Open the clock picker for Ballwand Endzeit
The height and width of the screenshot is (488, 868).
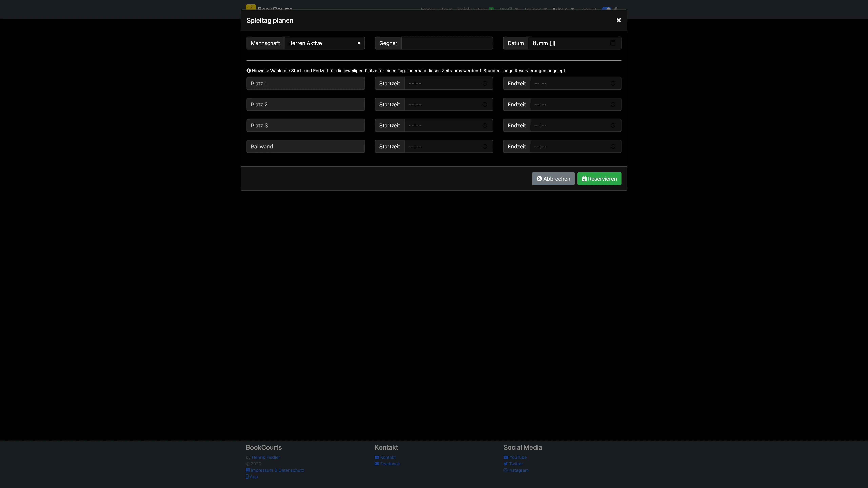(613, 147)
